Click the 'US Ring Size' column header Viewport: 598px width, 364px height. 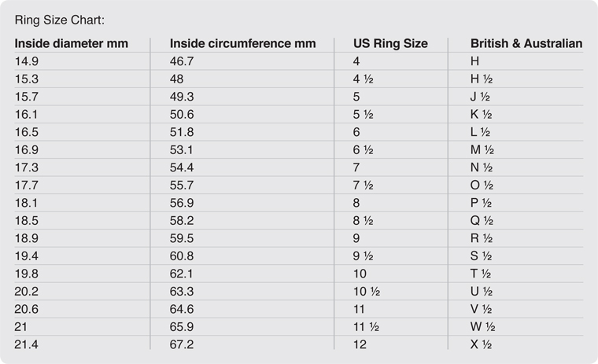(390, 43)
